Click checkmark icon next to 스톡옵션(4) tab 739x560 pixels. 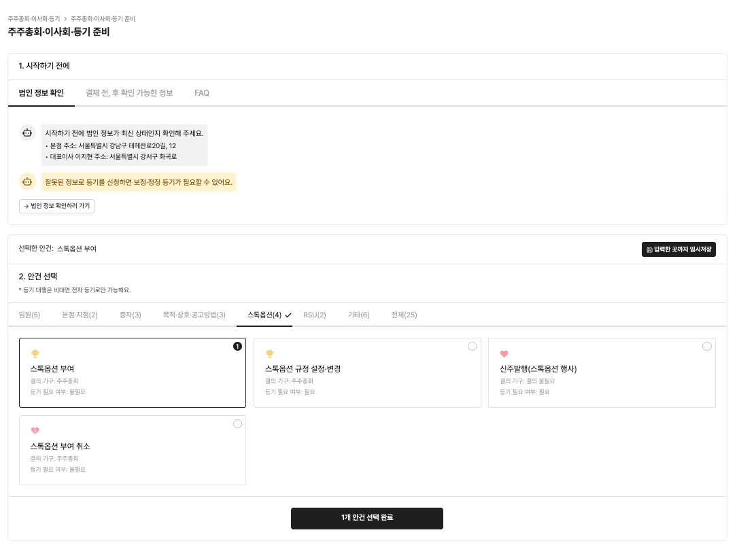[x=288, y=315]
